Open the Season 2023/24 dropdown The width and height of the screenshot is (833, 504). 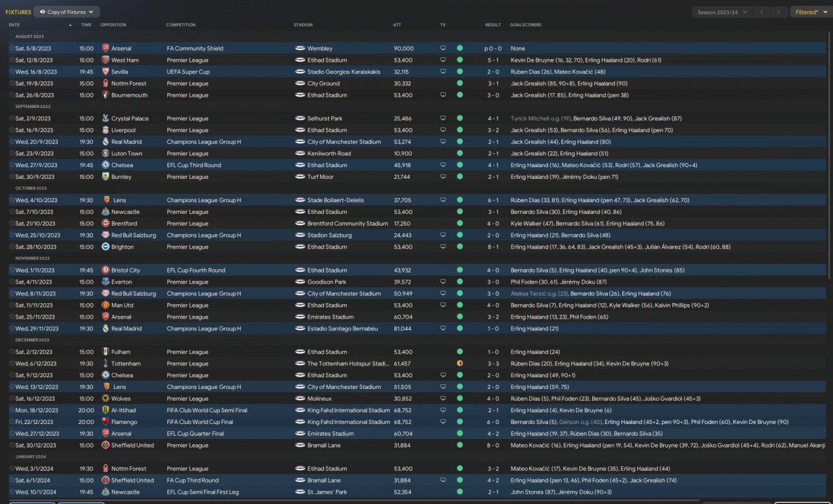[722, 12]
